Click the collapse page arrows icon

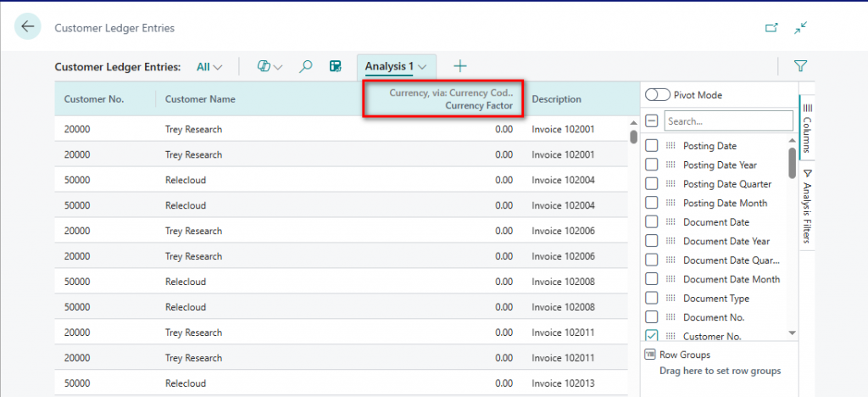(799, 28)
